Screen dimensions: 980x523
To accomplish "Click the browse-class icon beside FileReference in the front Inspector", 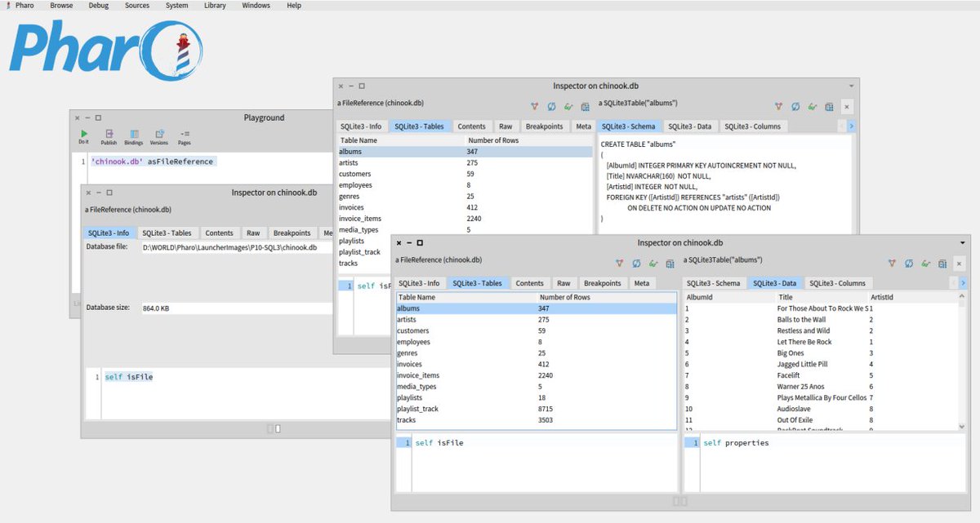I will click(x=670, y=264).
